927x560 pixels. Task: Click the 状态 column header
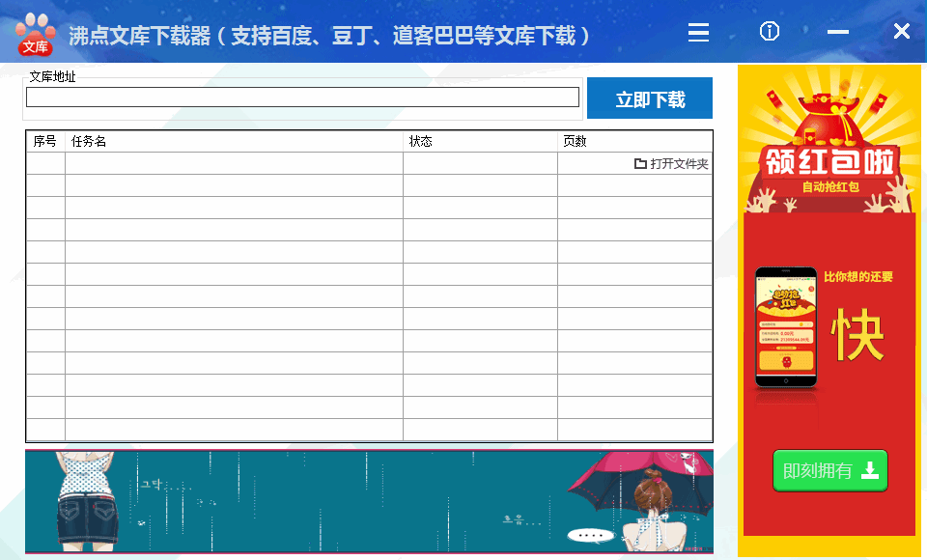coord(480,141)
